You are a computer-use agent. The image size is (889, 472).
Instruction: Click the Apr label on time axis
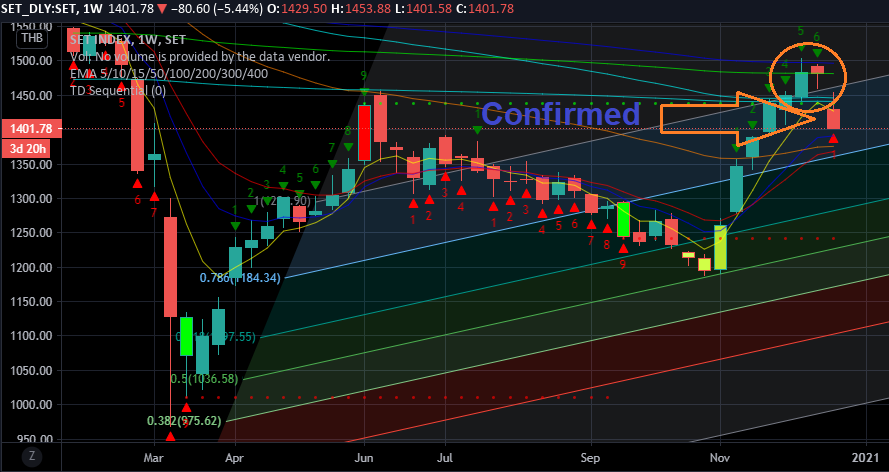(234, 457)
